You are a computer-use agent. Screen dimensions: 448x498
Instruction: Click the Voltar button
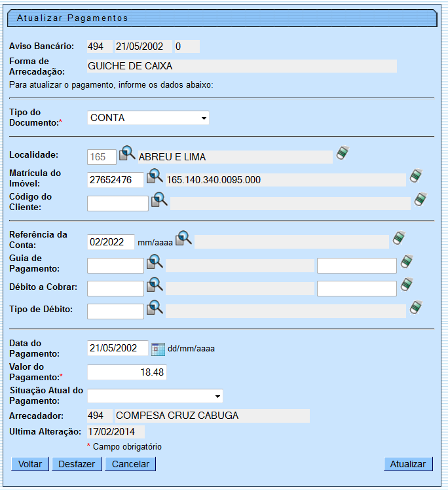[x=30, y=464]
